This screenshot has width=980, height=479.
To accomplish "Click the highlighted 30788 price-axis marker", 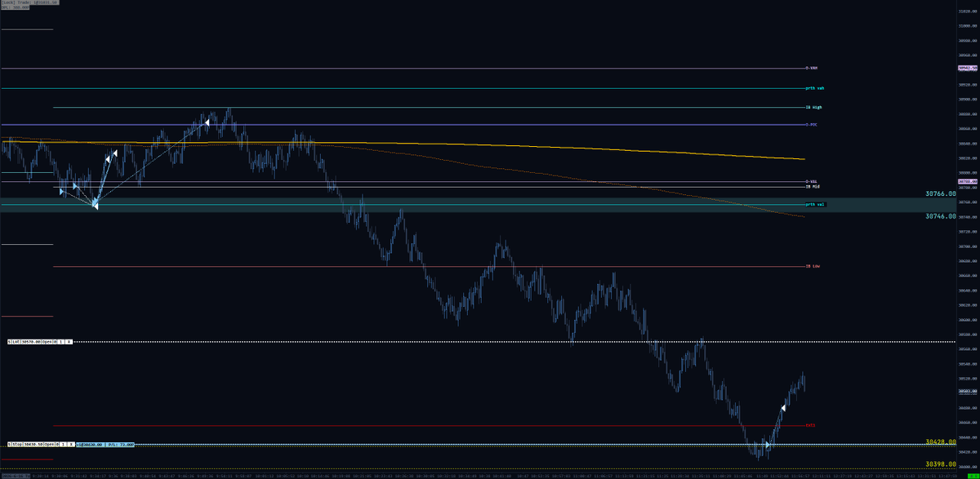I will [x=967, y=182].
